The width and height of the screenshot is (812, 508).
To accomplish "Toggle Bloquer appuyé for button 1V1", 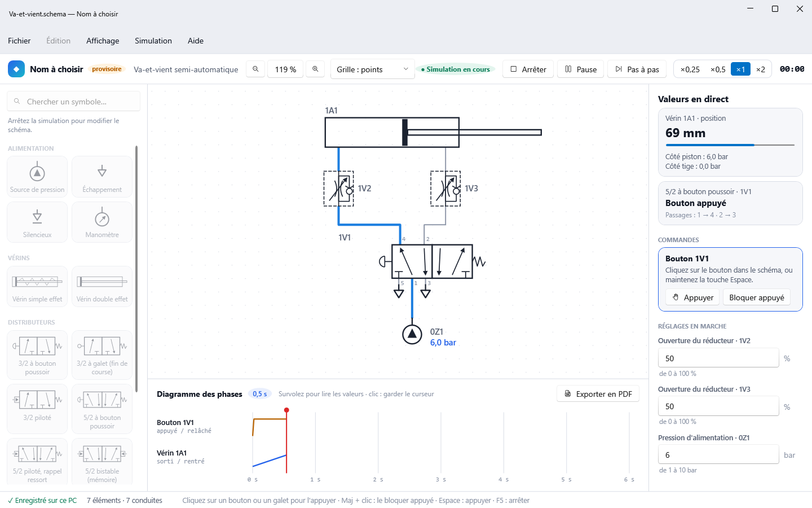I will click(757, 297).
